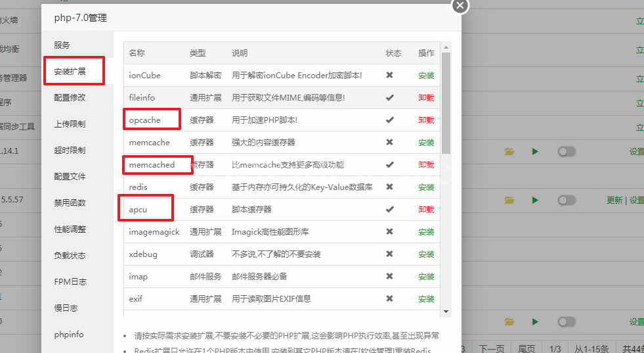The image size is (644, 353).
Task: Click the imagemagick X status icon
Action: (389, 231)
